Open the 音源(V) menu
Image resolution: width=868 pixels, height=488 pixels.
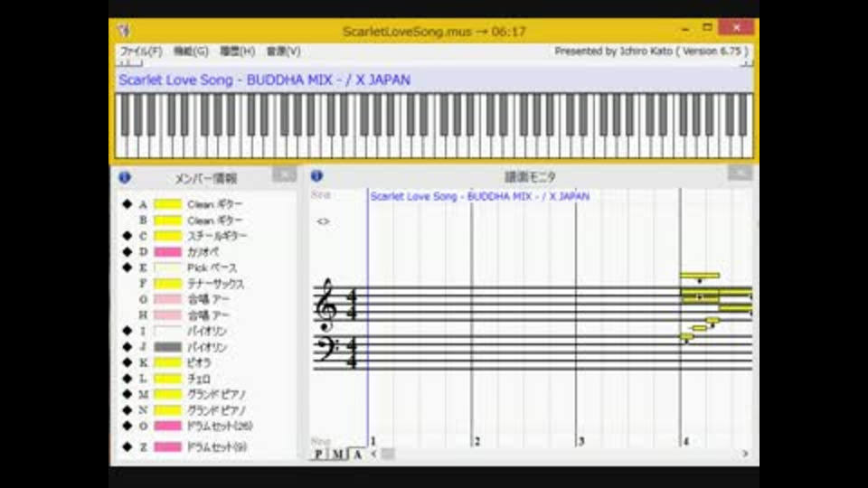[283, 52]
